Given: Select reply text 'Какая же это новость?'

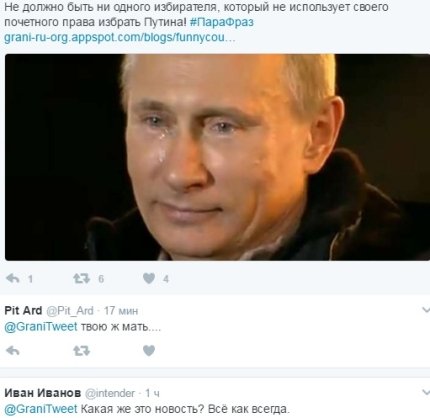Looking at the screenshot, I should (x=143, y=409).
